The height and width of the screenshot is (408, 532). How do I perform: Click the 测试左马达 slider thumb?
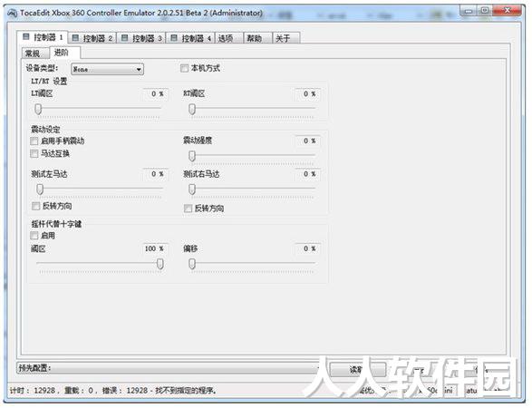coord(40,189)
